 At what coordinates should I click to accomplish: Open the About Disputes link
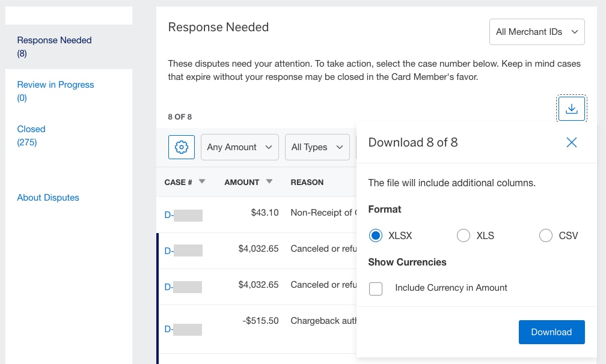point(48,197)
